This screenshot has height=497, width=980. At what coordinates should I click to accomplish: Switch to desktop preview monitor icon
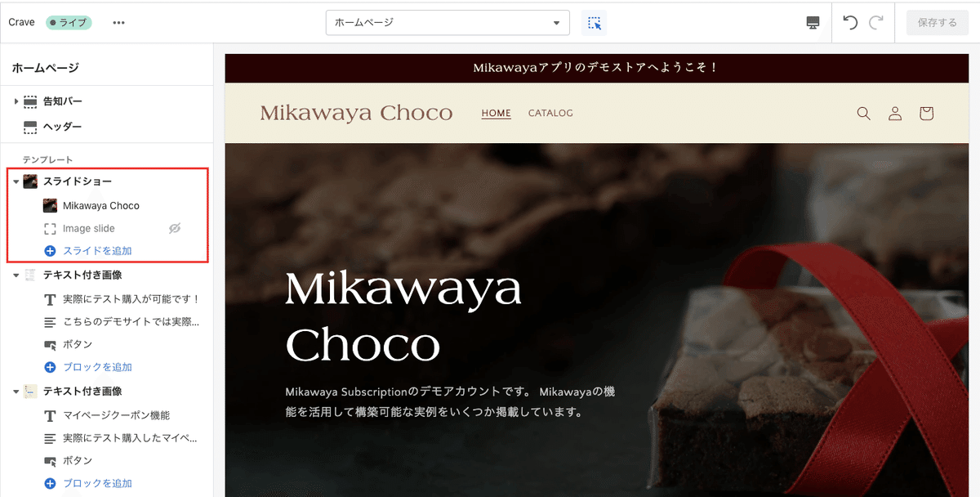tap(813, 22)
